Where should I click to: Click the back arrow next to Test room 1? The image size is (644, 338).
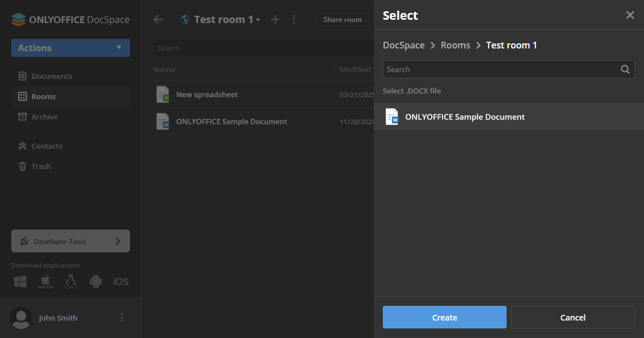point(158,19)
